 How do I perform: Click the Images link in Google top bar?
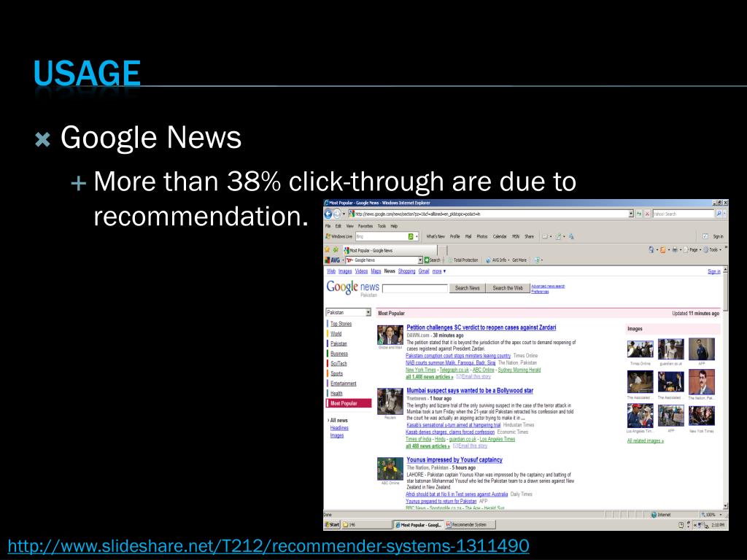coord(345,271)
